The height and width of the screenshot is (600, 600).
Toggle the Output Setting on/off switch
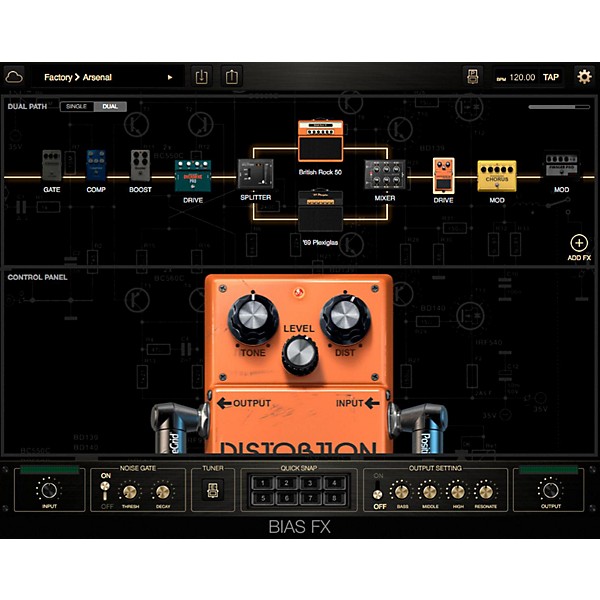[378, 490]
